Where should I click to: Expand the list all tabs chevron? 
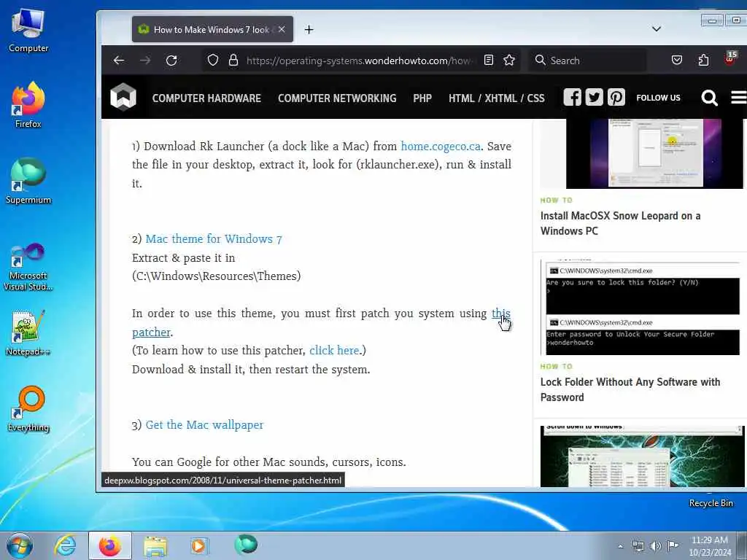(657, 29)
